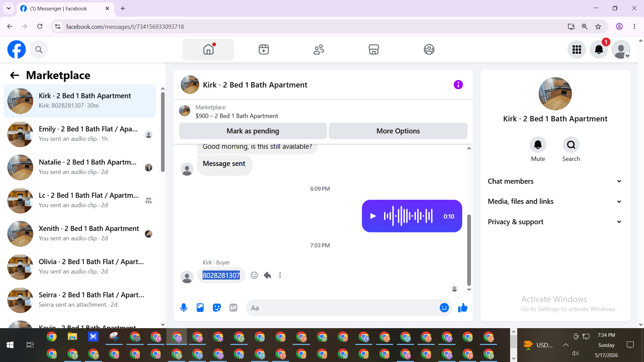Play the 0:10 audio clip
This screenshot has height=362, width=644.
373,216
